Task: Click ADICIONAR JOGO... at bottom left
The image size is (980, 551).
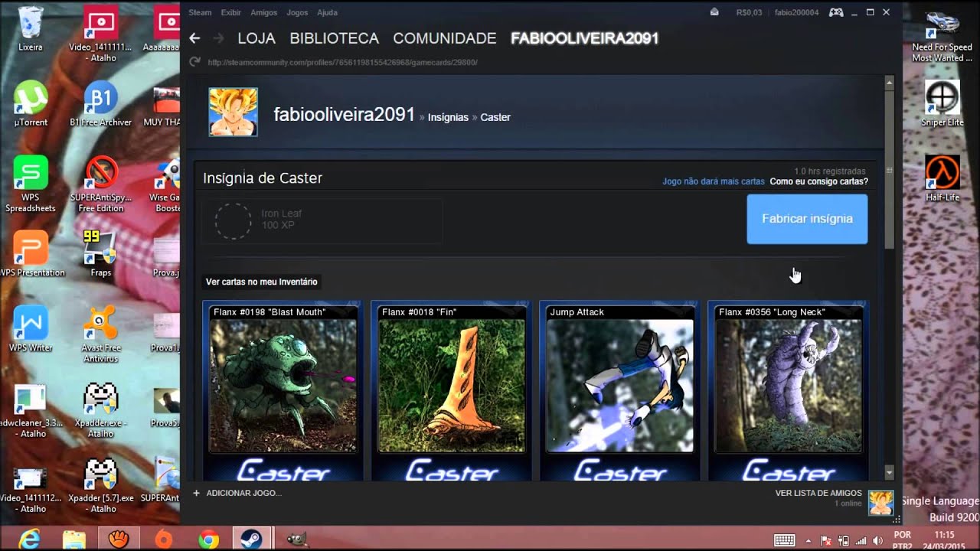Action: point(237,493)
